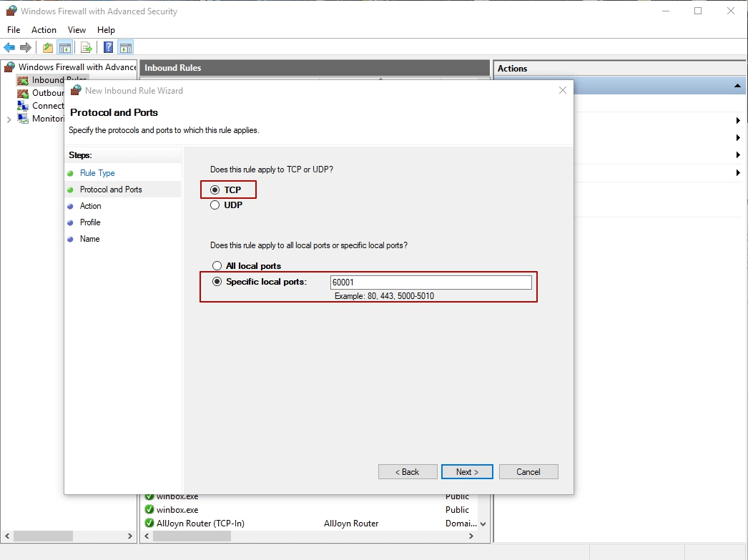Click the Export List toolbar icon
The image size is (748, 560).
(x=87, y=47)
